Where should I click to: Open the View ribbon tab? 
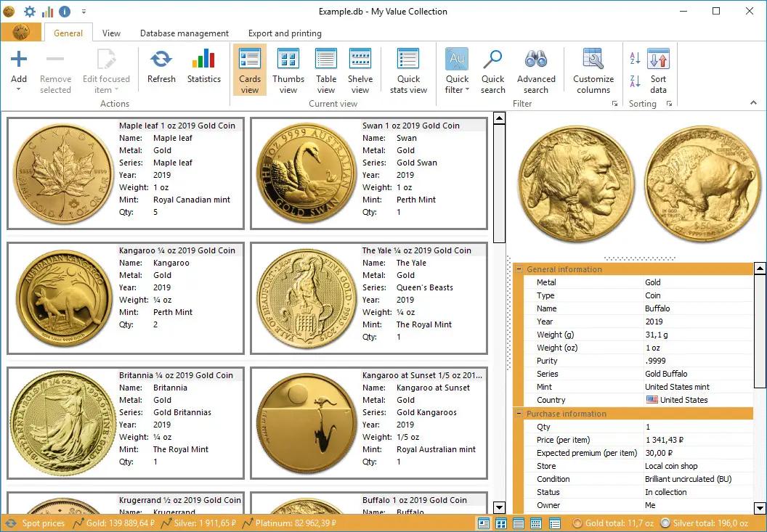click(111, 33)
